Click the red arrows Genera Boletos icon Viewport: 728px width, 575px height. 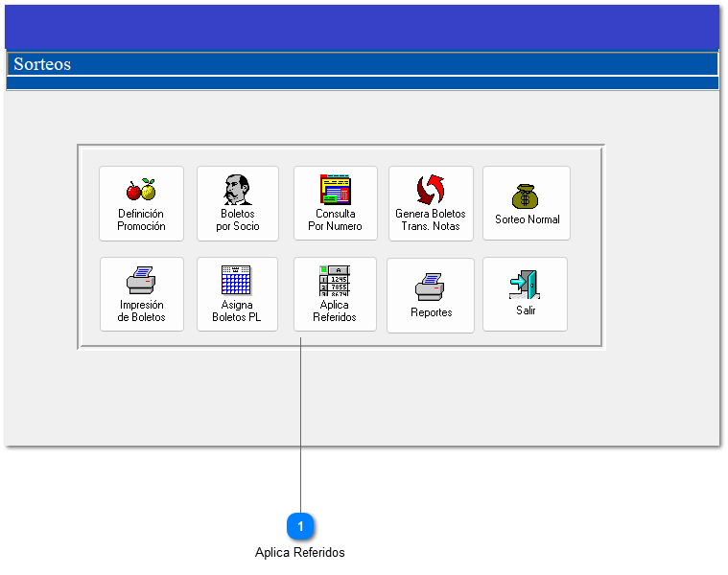pyautogui.click(x=431, y=190)
